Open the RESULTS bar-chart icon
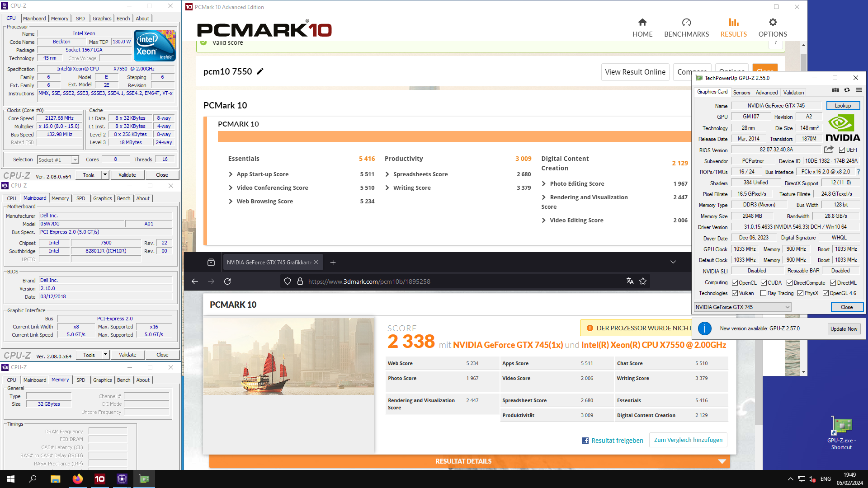Screen dimensions: 868x488 (x=733, y=22)
